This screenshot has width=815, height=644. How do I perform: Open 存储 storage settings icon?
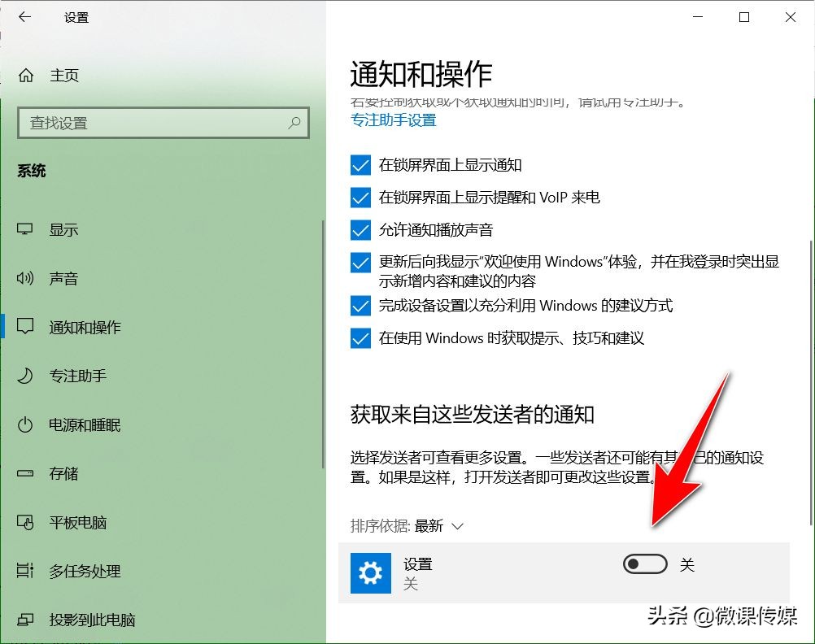26,474
